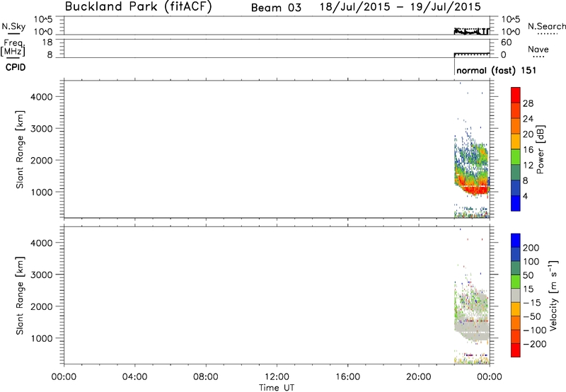Click the CPID label
566x392 pixels.
pos(16,67)
